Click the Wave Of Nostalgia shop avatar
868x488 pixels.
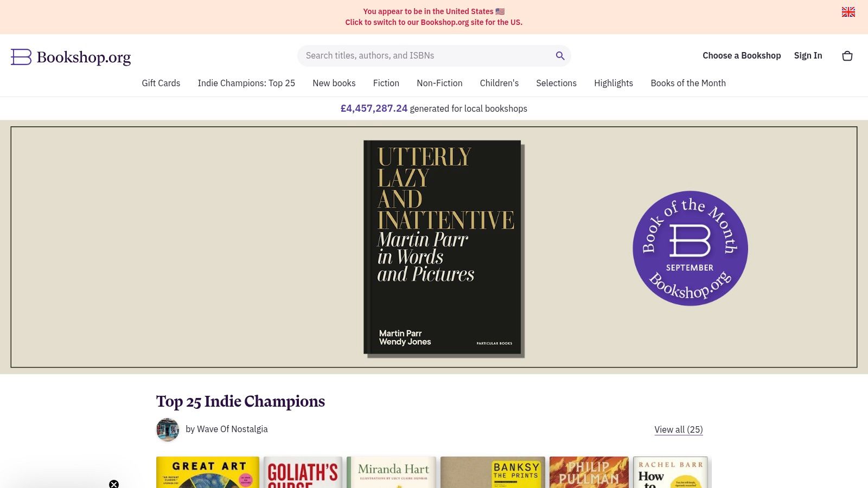coord(168,429)
